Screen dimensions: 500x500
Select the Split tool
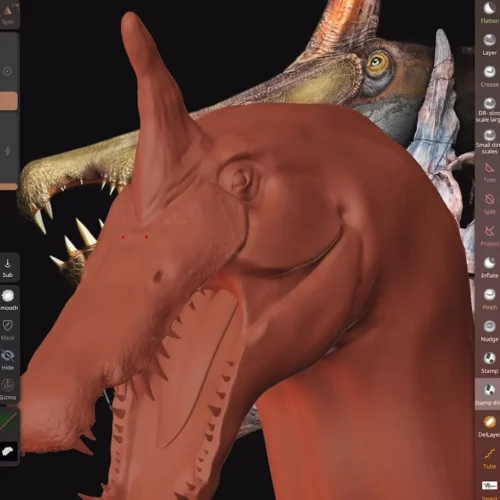(x=489, y=204)
